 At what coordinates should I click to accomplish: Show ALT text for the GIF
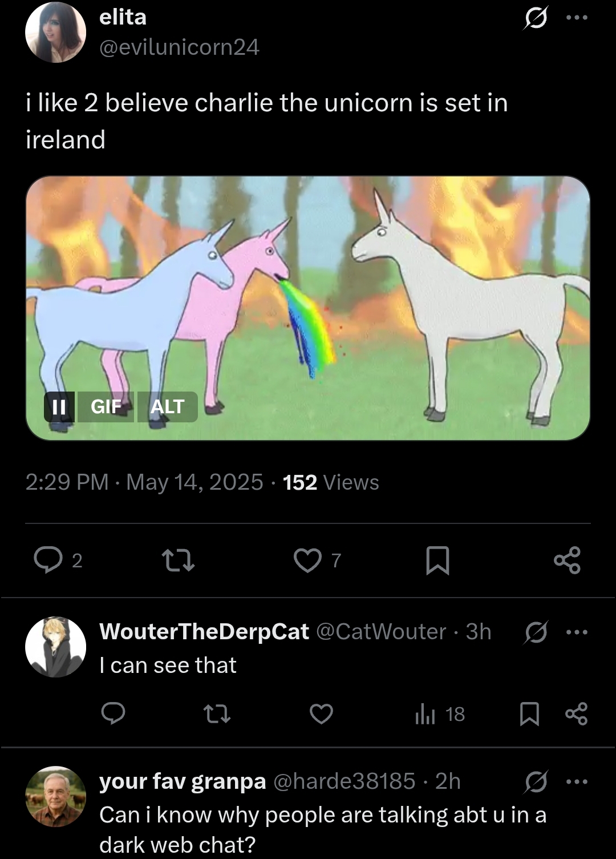[x=167, y=406]
